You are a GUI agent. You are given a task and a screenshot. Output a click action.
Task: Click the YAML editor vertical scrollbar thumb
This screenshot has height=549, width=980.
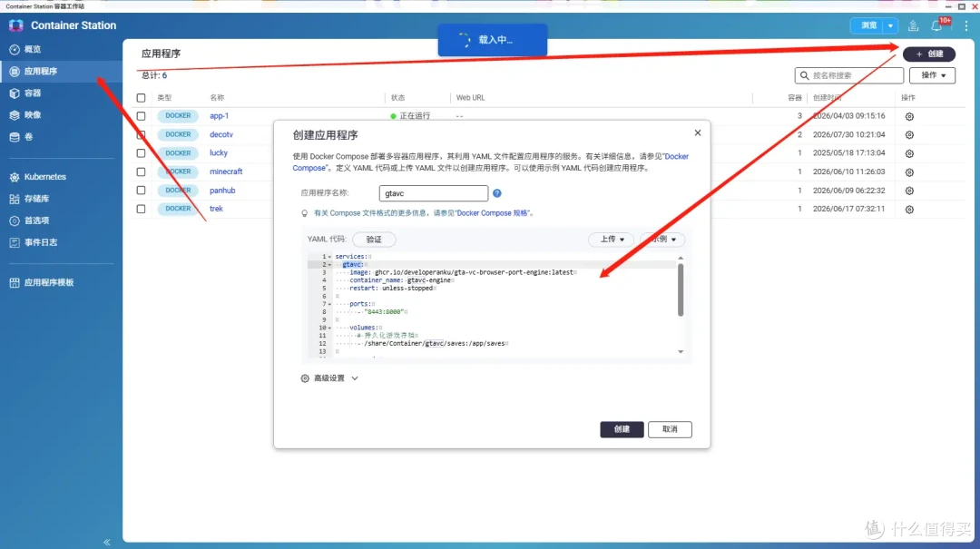tap(681, 290)
